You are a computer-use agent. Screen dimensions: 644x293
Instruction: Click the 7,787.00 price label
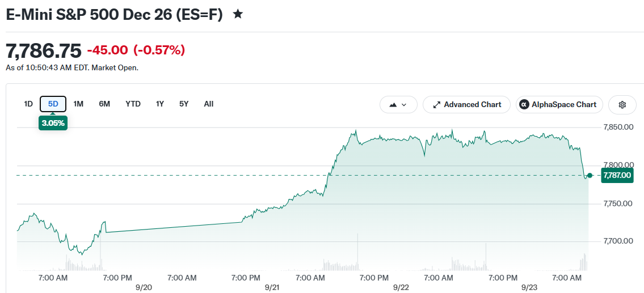tap(617, 176)
